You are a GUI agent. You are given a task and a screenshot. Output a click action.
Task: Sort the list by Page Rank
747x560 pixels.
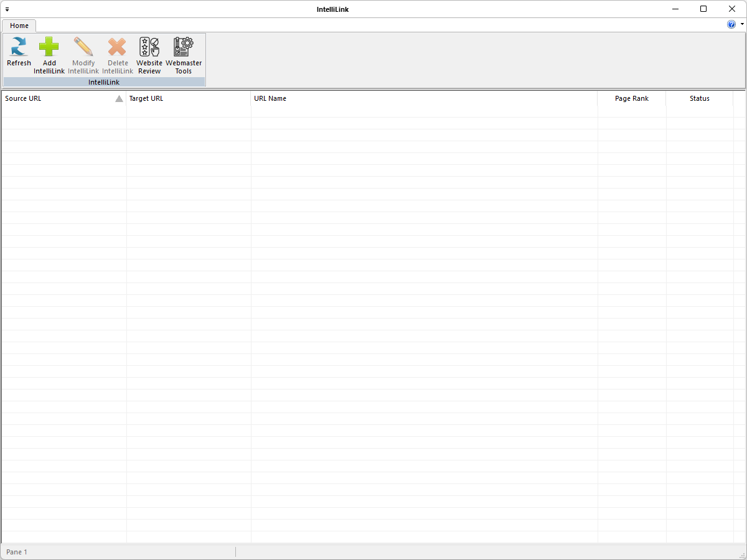point(631,98)
